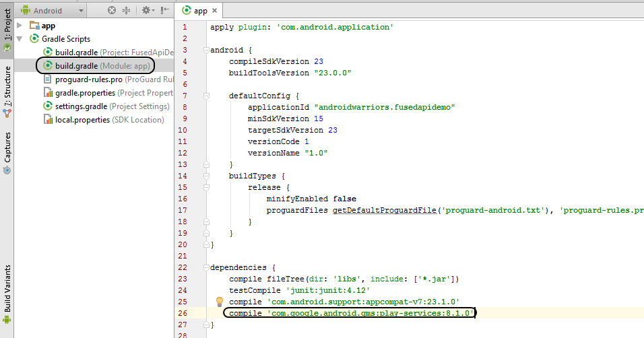Open the Structure tool window tab
Screen dimensions: 644x338
point(7,92)
